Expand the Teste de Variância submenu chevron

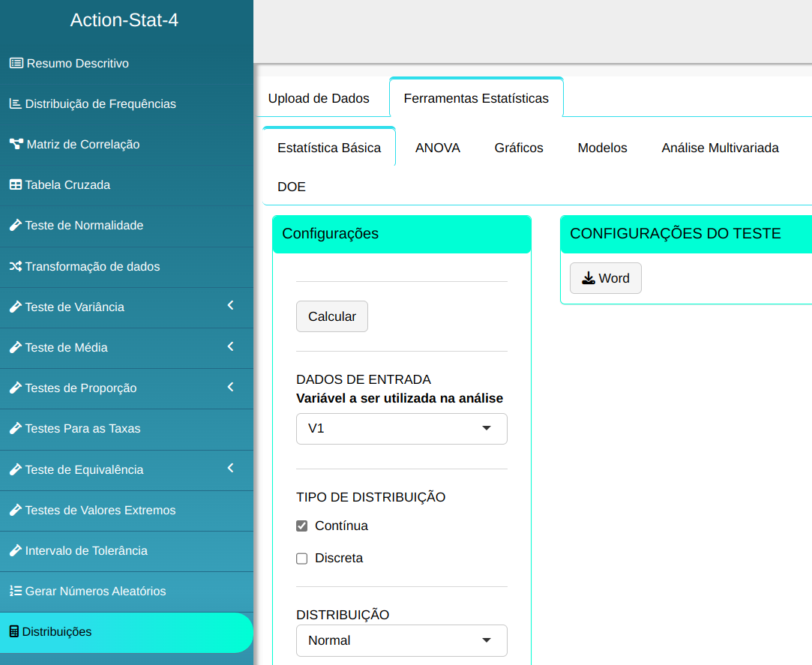coord(230,306)
